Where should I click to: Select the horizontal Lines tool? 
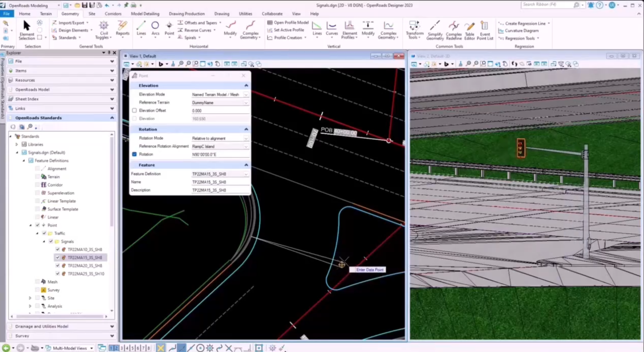(x=141, y=29)
